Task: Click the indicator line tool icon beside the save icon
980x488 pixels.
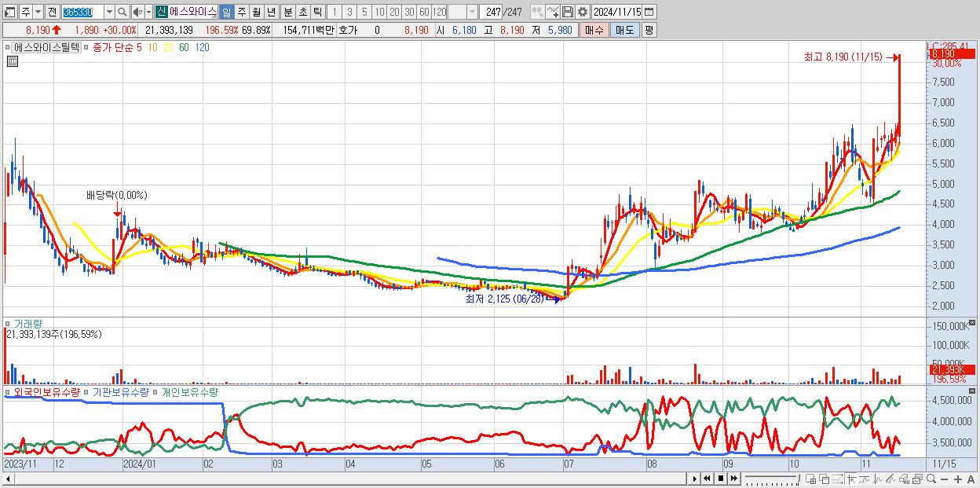Action: pyautogui.click(x=554, y=12)
